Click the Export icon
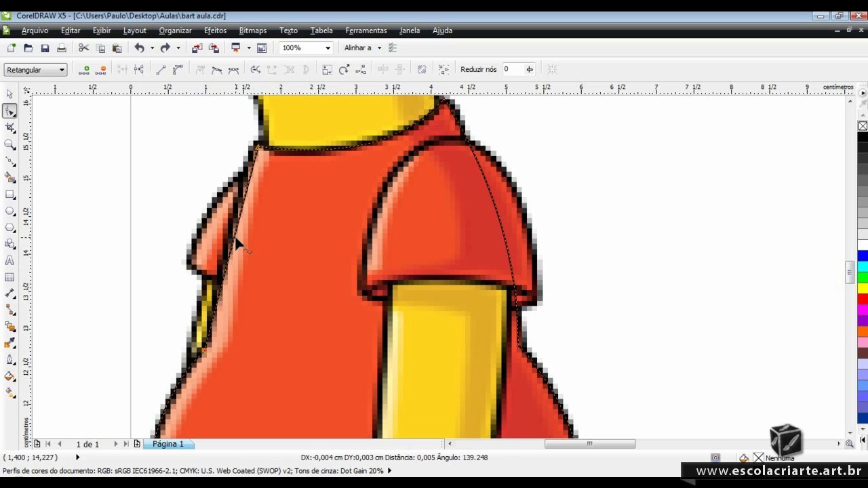The width and height of the screenshot is (868, 488). click(x=214, y=48)
